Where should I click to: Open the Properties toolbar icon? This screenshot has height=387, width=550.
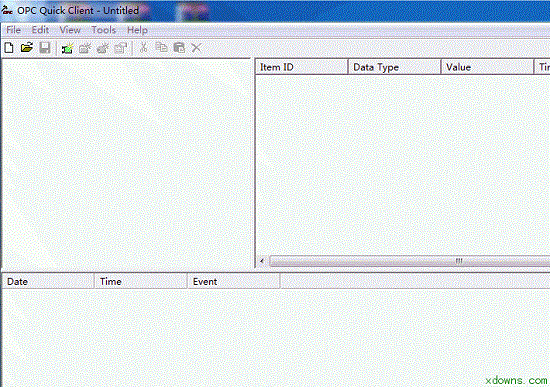tap(121, 48)
